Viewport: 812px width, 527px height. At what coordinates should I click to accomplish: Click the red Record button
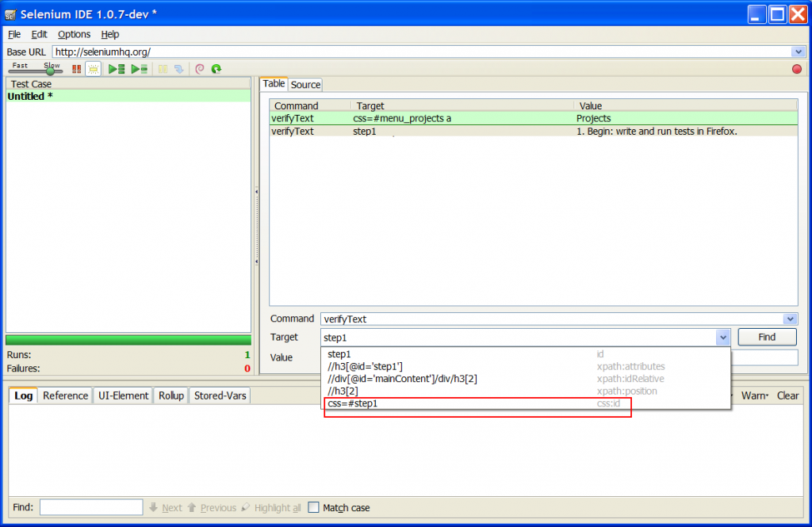[x=796, y=69]
